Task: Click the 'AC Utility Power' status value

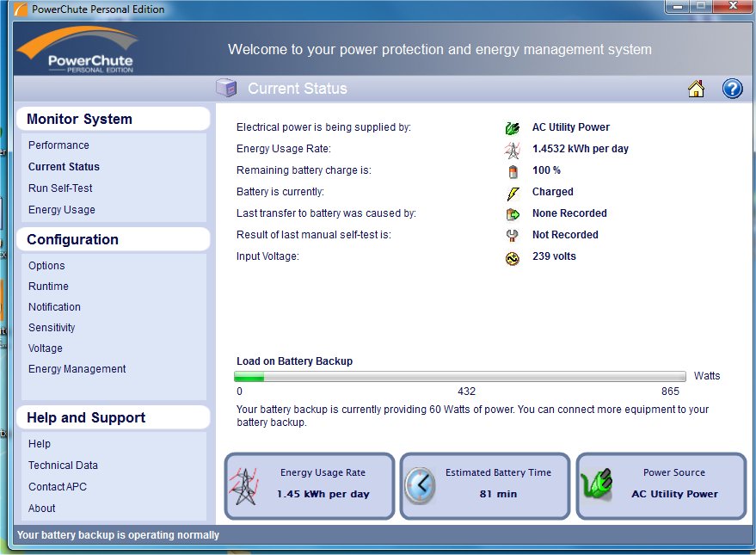Action: (x=571, y=127)
